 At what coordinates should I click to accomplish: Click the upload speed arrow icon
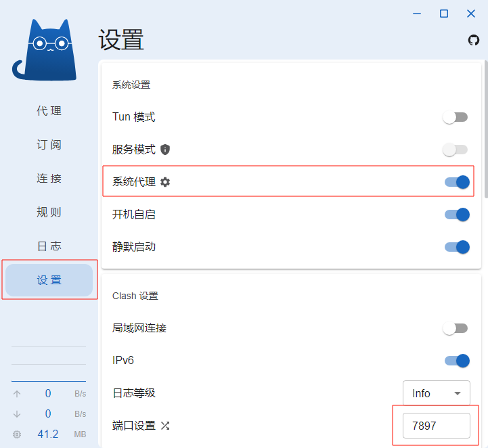[x=17, y=394]
